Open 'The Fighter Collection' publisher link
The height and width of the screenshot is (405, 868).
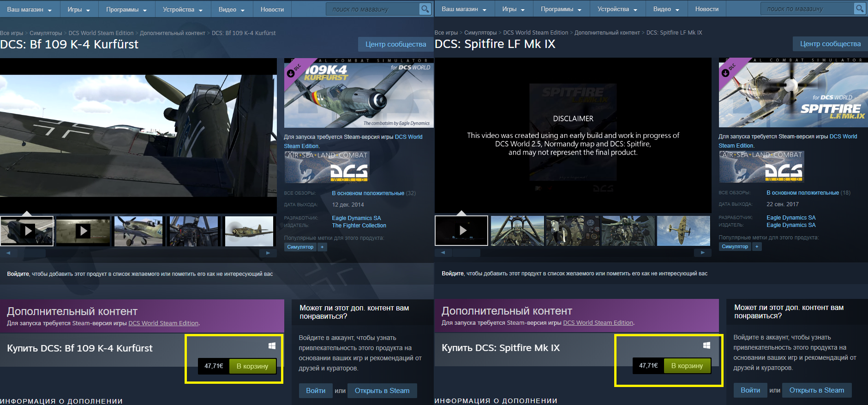(359, 226)
